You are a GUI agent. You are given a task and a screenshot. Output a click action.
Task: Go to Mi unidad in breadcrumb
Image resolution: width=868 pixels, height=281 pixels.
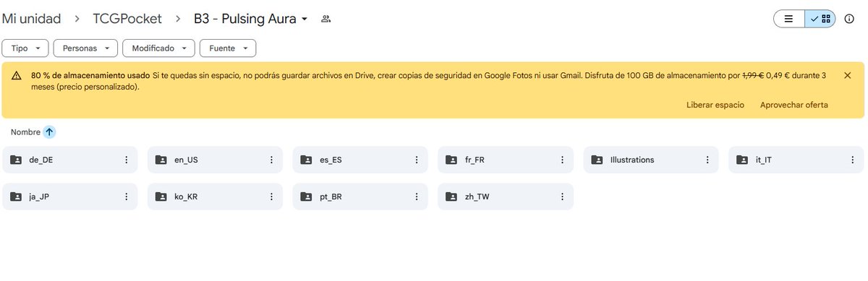click(31, 19)
